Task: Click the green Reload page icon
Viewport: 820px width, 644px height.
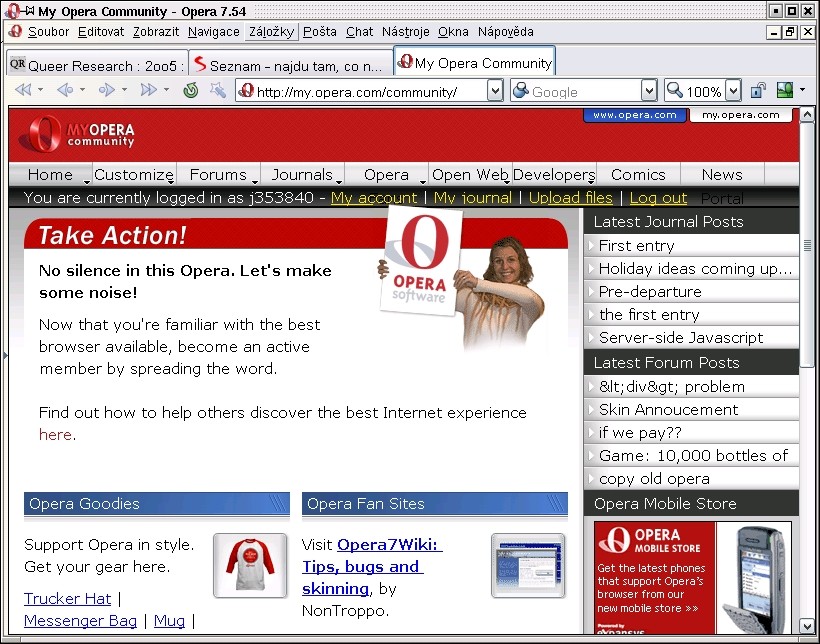Action: coord(191,91)
